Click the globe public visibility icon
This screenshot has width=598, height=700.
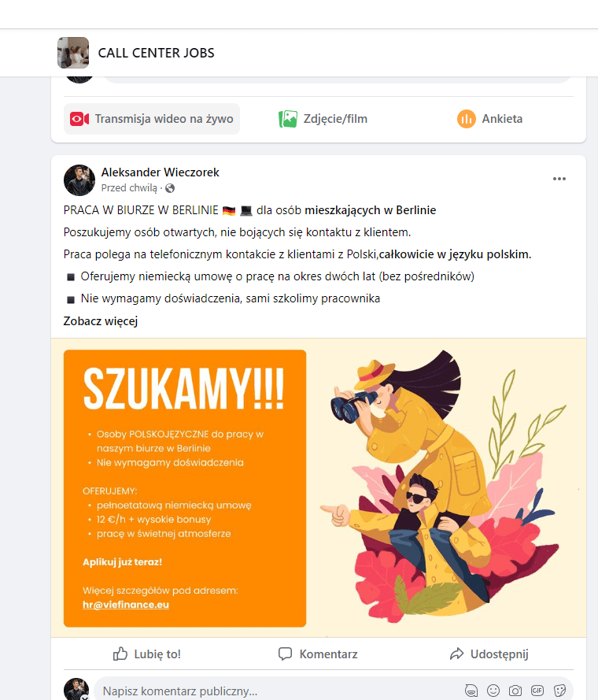[x=170, y=188]
